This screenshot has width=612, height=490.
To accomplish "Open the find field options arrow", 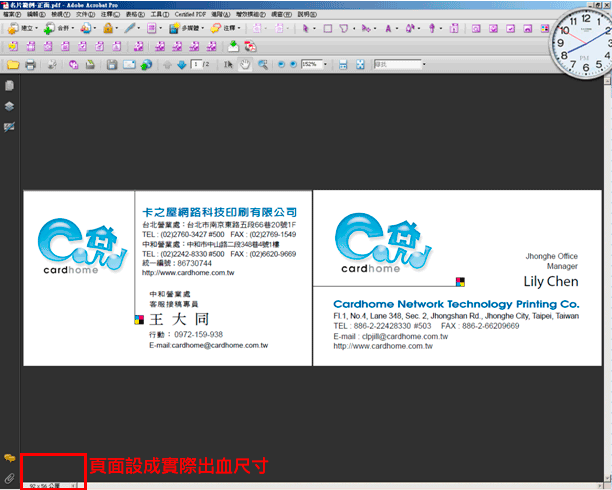I will click(x=424, y=64).
